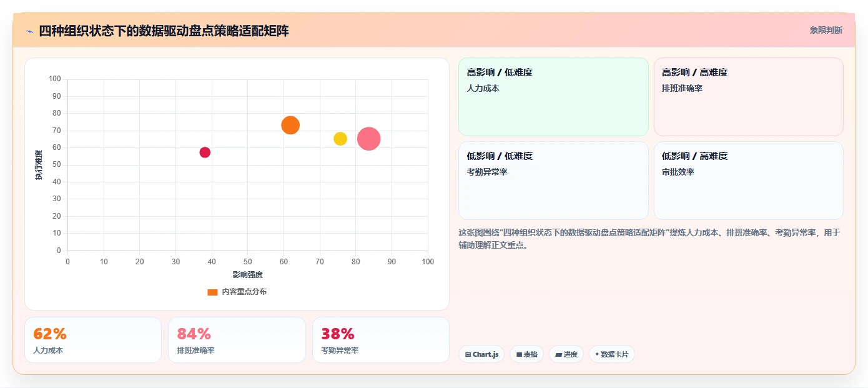The width and height of the screenshot is (868, 388).
Task: Click the small icon in 进度 tag
Action: tap(558, 354)
